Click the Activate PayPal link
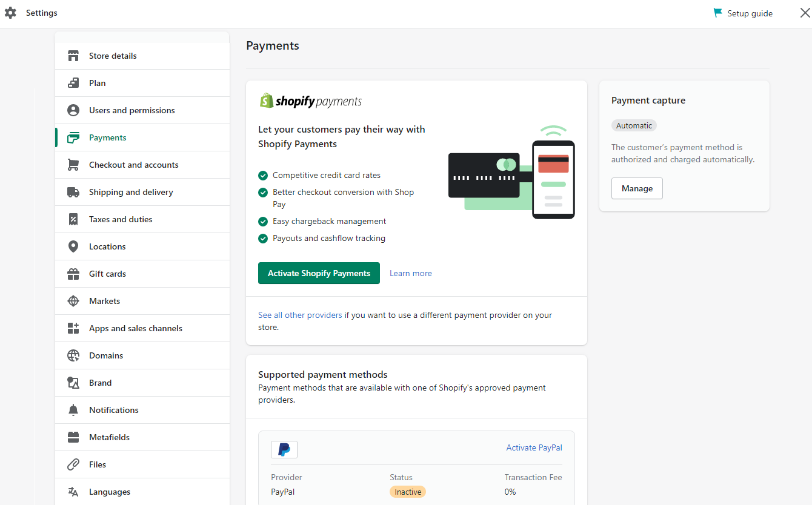 (534, 447)
